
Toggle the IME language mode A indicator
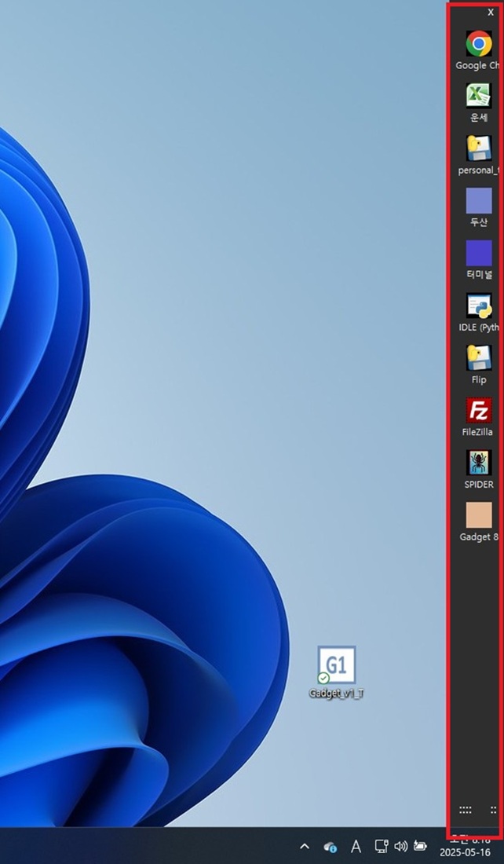(x=356, y=847)
